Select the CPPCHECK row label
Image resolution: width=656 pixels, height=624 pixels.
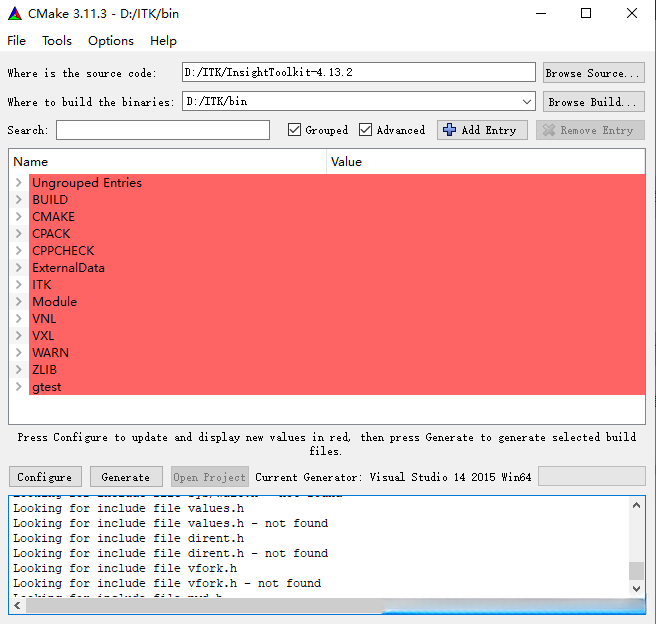coord(63,251)
